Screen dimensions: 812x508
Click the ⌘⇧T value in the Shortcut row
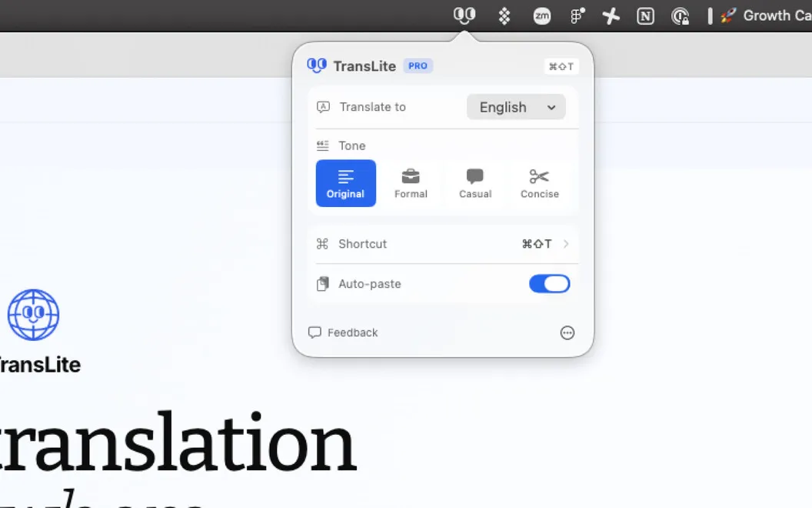pyautogui.click(x=537, y=244)
